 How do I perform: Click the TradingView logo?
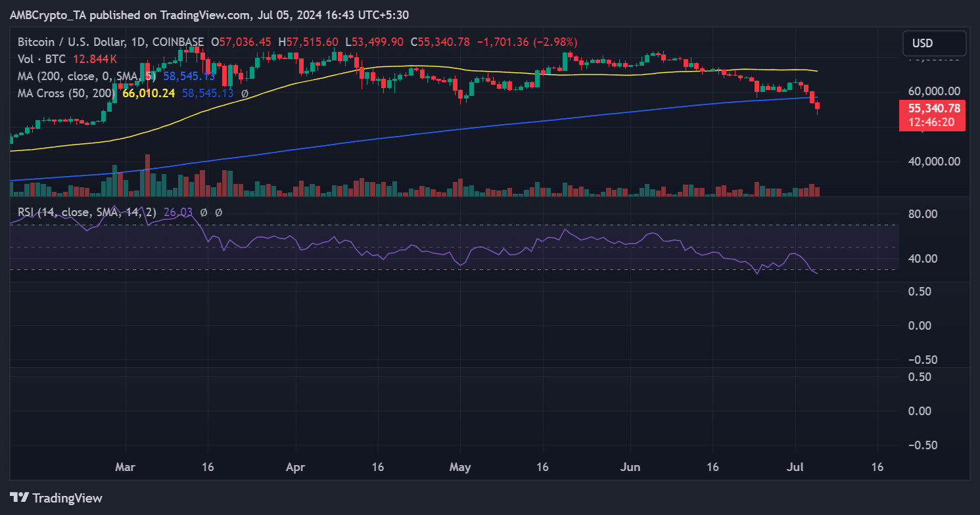[57, 497]
